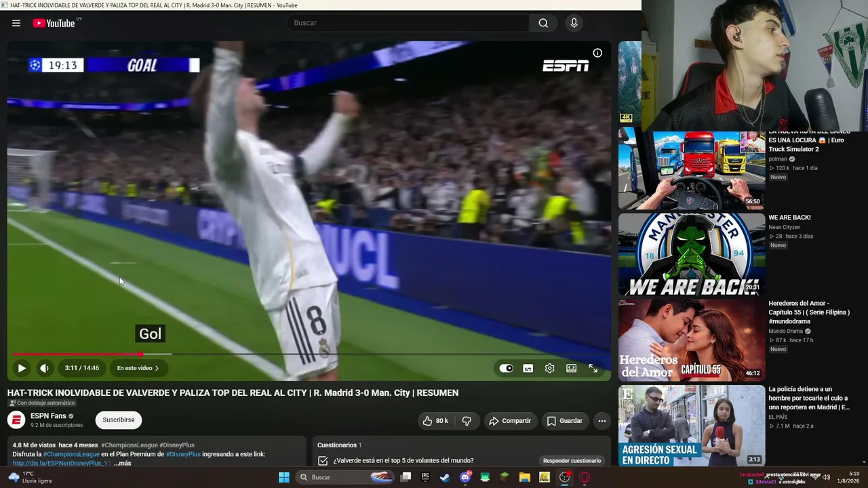Open the player settings gear
868x488 pixels.
550,368
